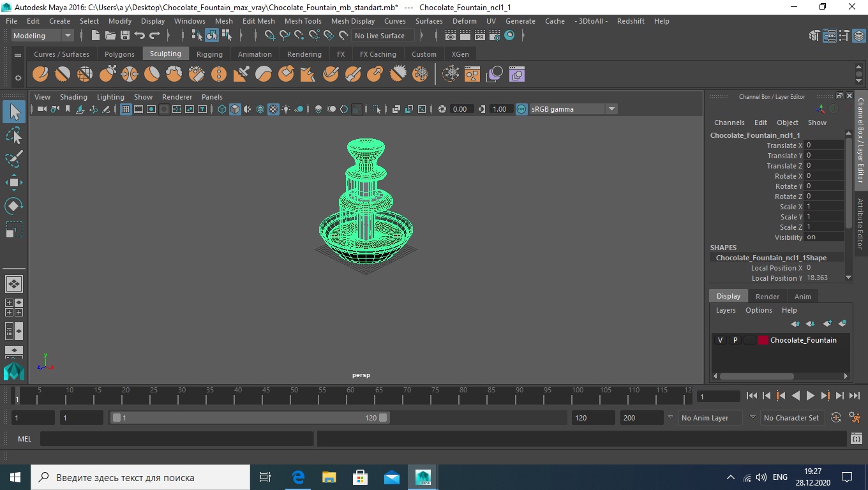Click the No Live Surface field

coord(382,36)
